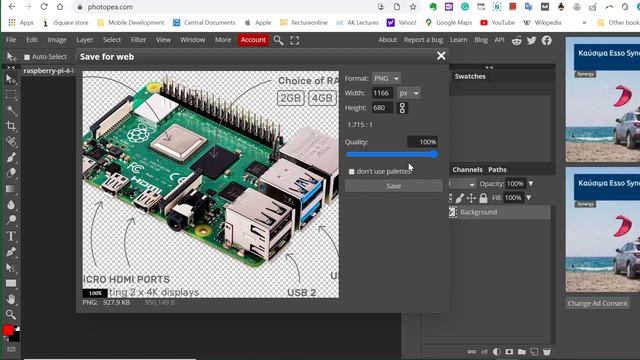Open the Image menu

pyautogui.click(x=57, y=40)
